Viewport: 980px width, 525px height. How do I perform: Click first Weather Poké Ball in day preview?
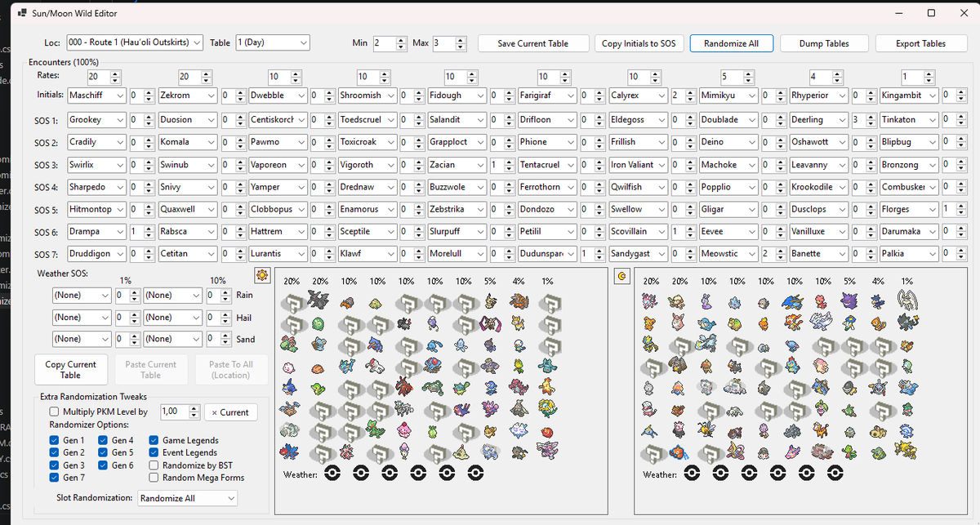(332, 473)
